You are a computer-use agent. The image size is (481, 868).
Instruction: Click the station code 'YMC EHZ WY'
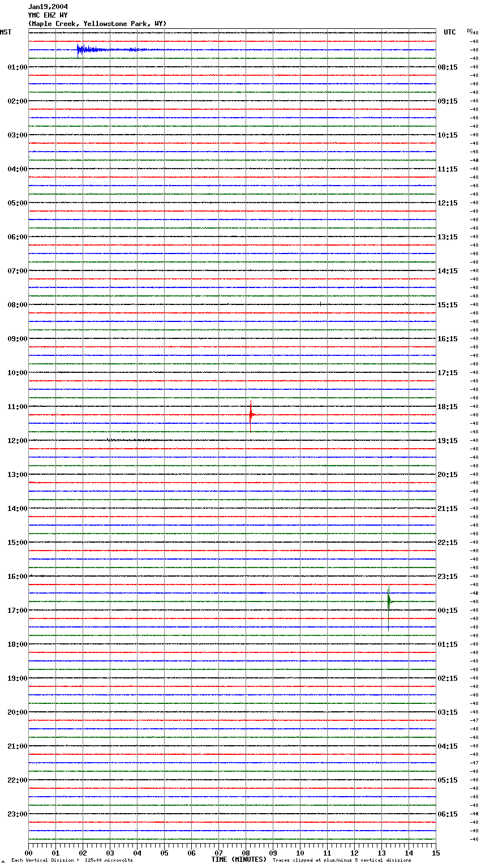point(48,15)
